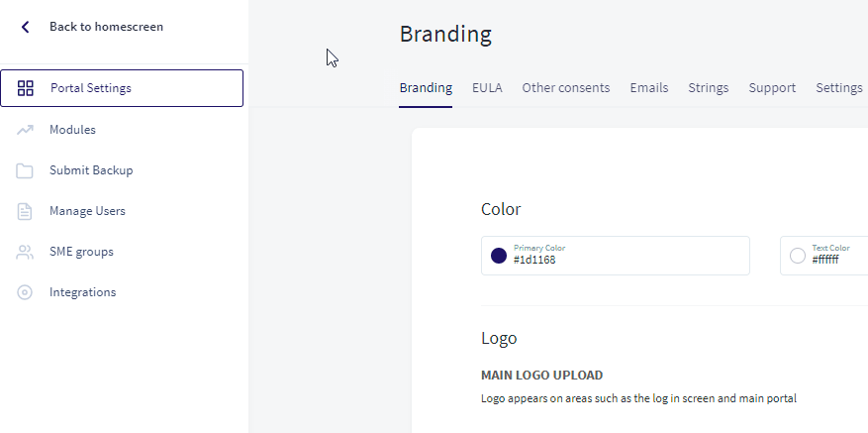Click the Submit Backup folder icon
Viewport: 868px width, 433px height.
(x=25, y=170)
